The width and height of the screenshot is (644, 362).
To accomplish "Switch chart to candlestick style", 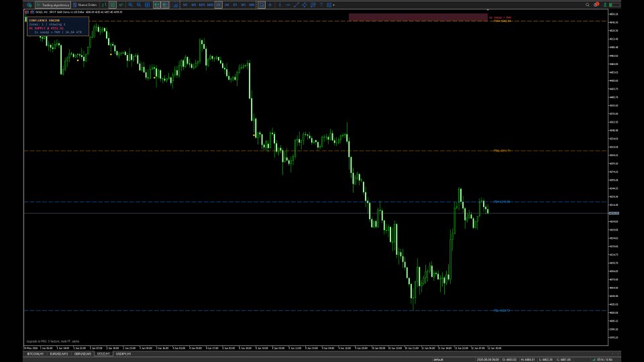I will pyautogui.click(x=113, y=5).
